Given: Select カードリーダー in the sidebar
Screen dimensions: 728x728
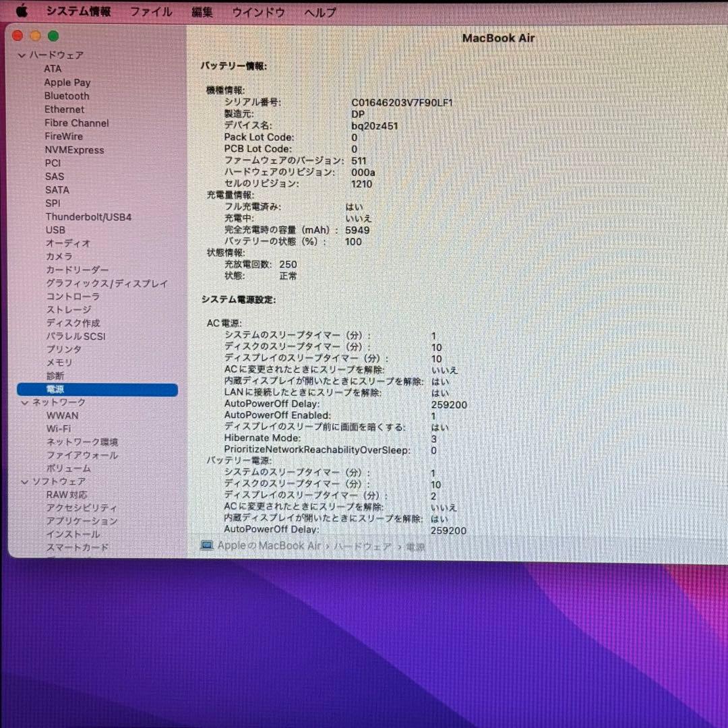Looking at the screenshot, I should tap(77, 270).
